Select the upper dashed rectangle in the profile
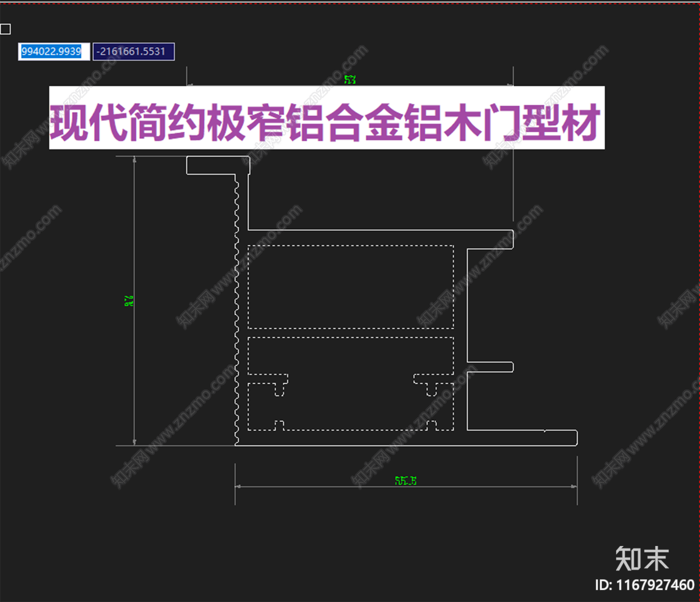This screenshot has height=602, width=700. pos(350,287)
